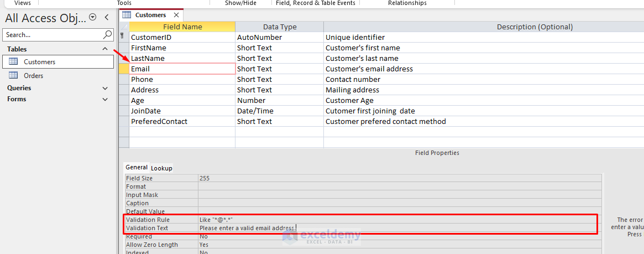Open the Orders table in navigation pane
644x254 pixels.
[58, 76]
